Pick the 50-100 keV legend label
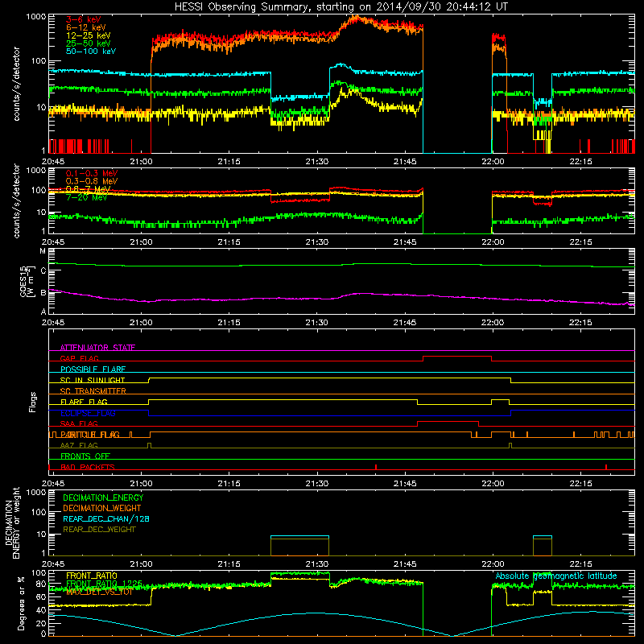 click(90, 52)
